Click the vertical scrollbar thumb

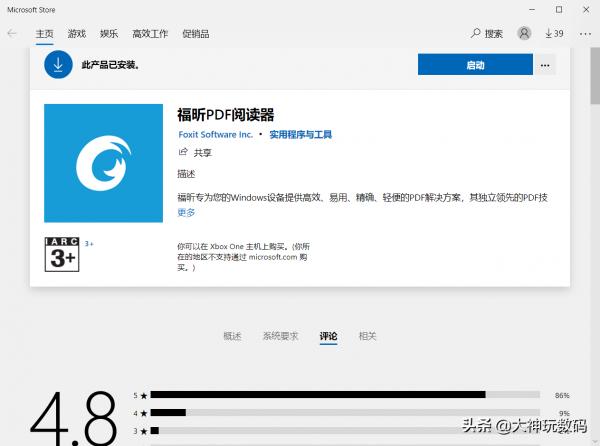[595, 76]
